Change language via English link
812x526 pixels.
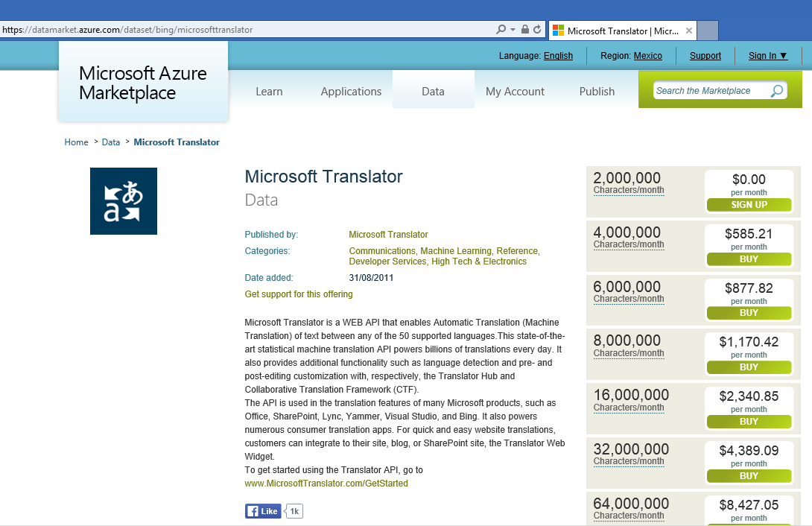click(558, 55)
